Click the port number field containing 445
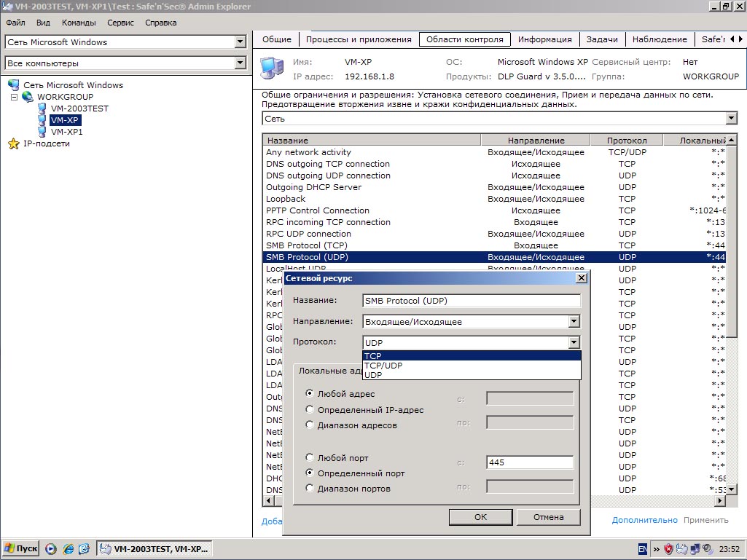 click(529, 462)
